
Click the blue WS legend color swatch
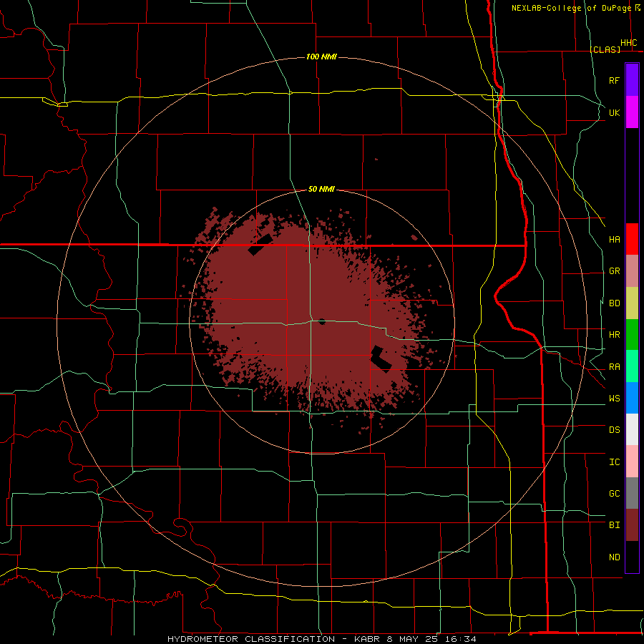coord(632,398)
